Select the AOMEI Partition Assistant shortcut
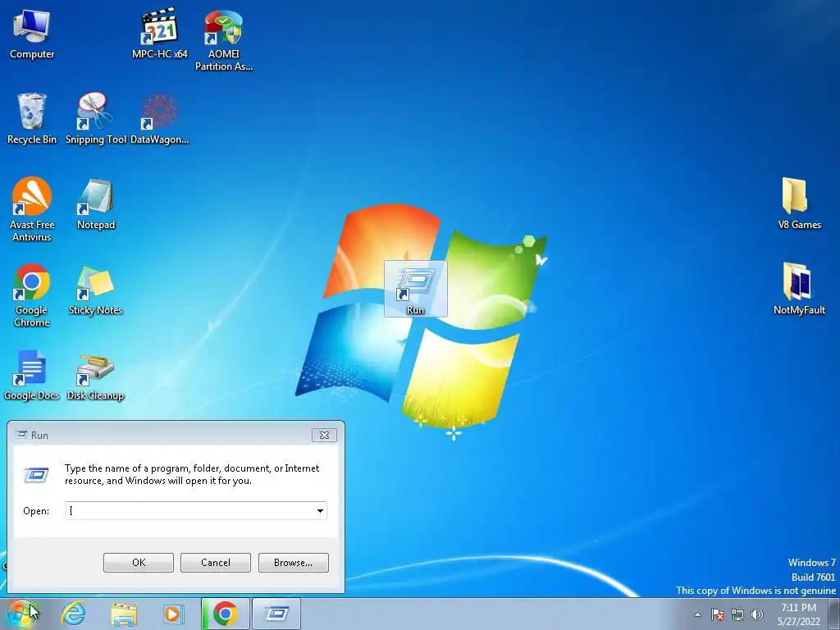840x630 pixels. pyautogui.click(x=223, y=40)
